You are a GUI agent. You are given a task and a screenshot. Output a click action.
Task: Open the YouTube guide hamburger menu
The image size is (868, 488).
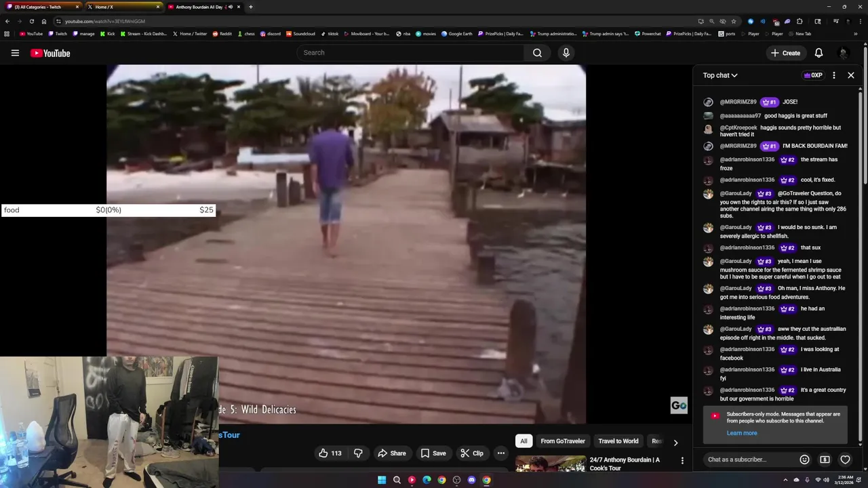pyautogui.click(x=15, y=53)
